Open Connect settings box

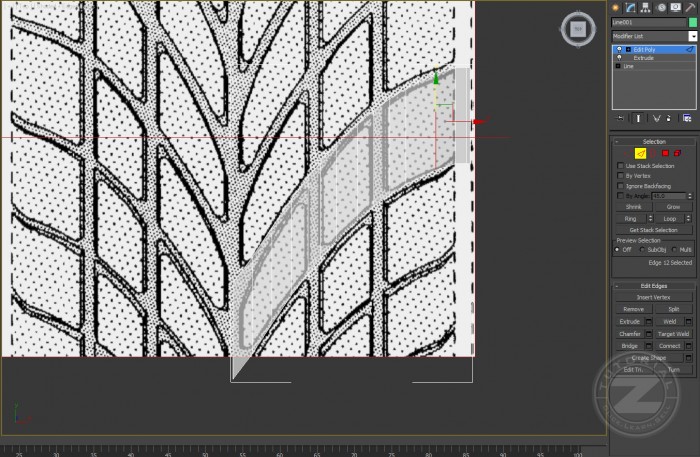click(689, 346)
